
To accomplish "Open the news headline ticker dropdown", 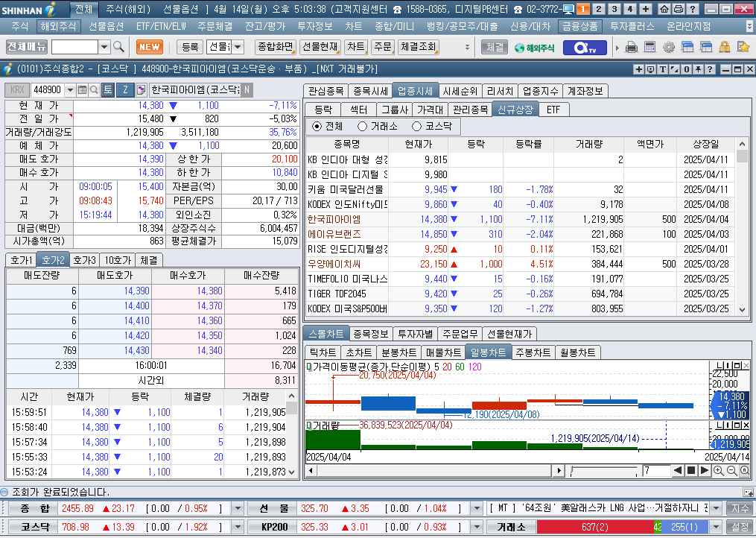I will pos(717,508).
